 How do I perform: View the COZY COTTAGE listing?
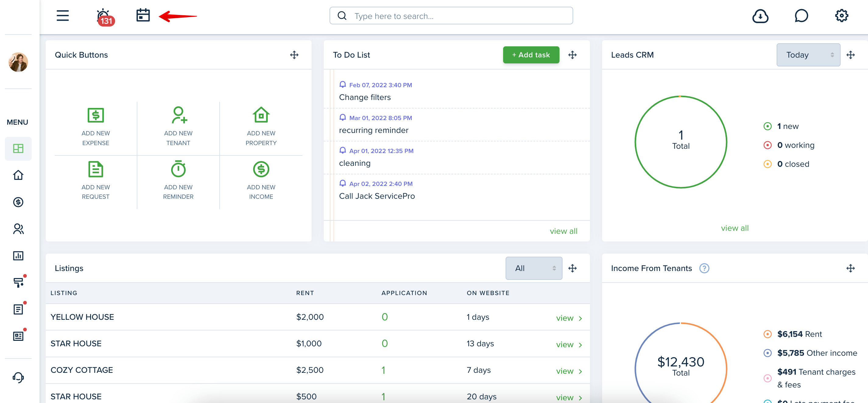click(x=569, y=371)
